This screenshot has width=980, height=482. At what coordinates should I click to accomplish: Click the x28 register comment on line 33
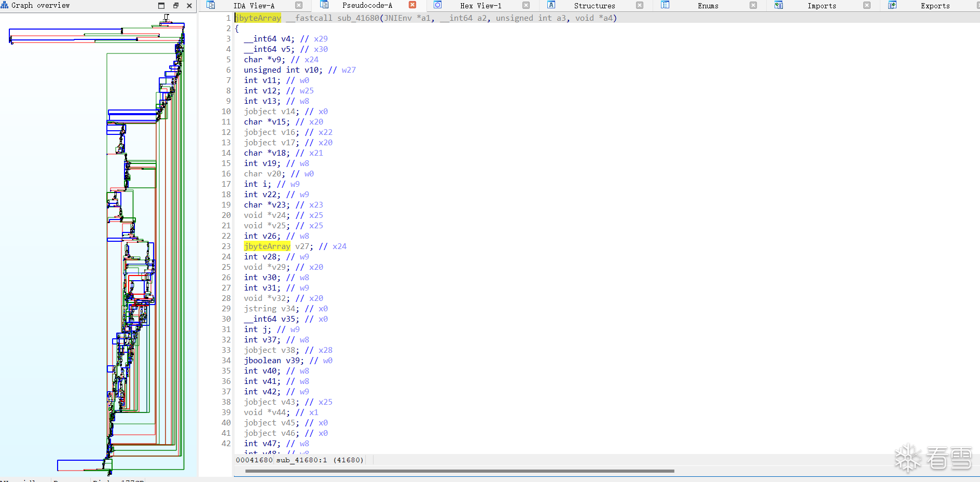325,350
